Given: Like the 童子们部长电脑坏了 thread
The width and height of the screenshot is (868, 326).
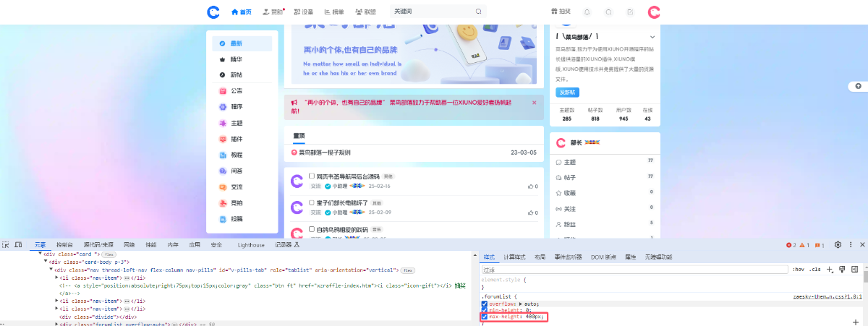Looking at the screenshot, I should (x=533, y=213).
